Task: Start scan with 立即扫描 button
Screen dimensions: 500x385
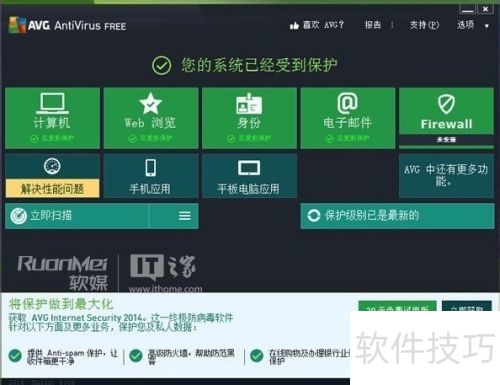Action: coord(77,216)
